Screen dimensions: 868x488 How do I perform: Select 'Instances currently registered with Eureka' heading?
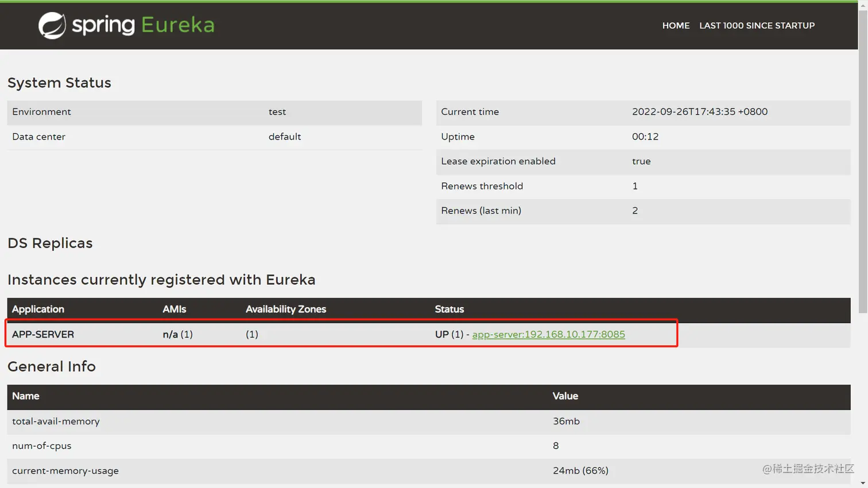[161, 280]
